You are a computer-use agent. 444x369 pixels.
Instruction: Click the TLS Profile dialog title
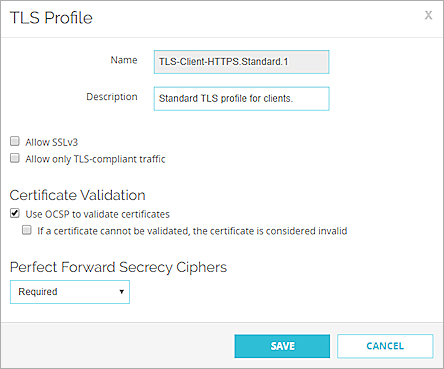point(51,18)
